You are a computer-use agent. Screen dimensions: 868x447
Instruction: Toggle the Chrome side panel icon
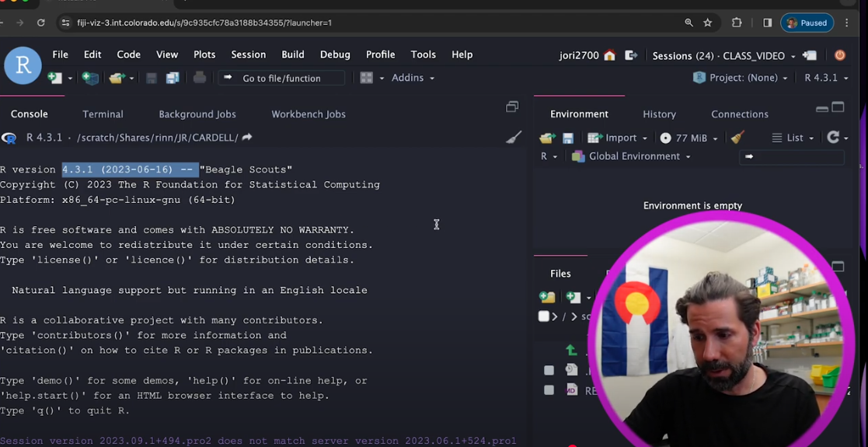tap(767, 23)
